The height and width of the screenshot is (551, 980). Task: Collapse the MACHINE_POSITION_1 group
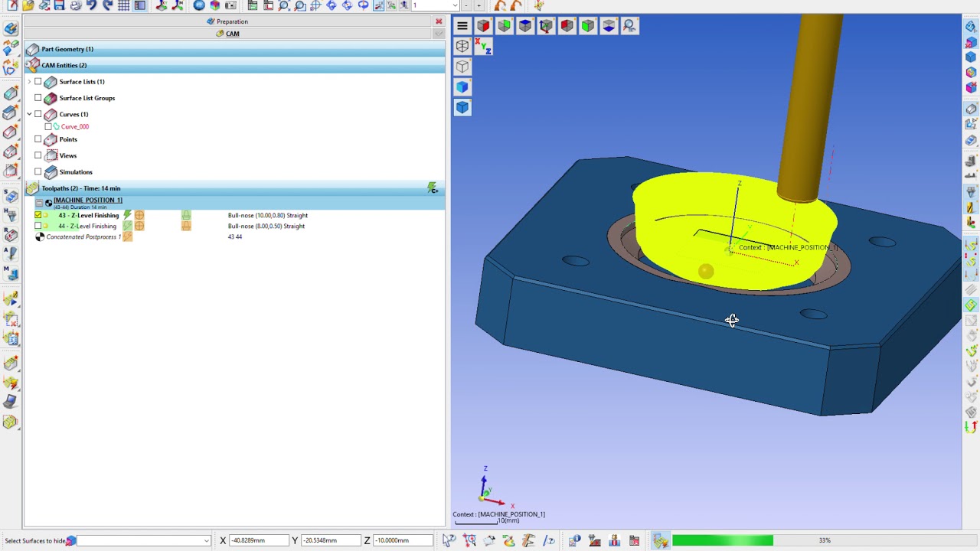(39, 202)
